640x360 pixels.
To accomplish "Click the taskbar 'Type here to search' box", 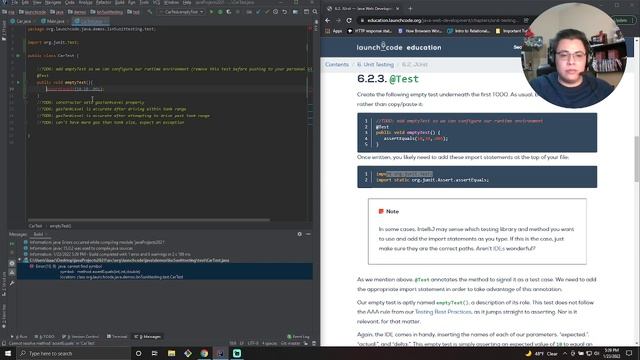I will [x=73, y=353].
